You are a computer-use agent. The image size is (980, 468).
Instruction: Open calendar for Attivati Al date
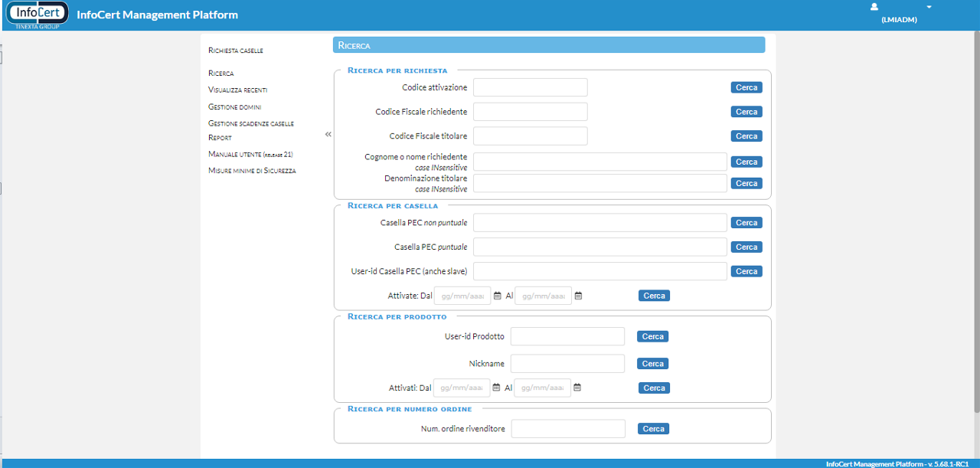577,388
